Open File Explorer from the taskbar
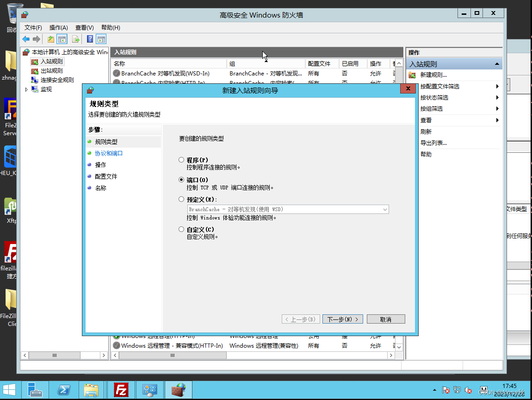 point(91,390)
